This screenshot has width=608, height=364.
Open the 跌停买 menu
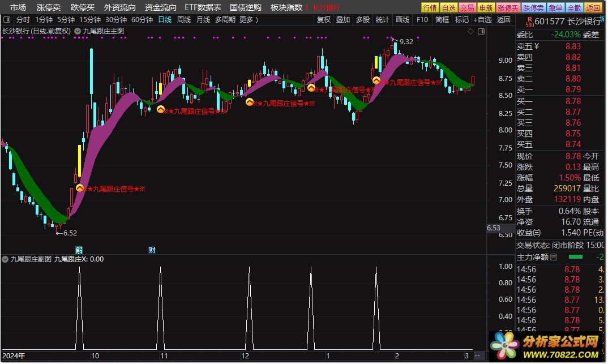click(x=83, y=7)
